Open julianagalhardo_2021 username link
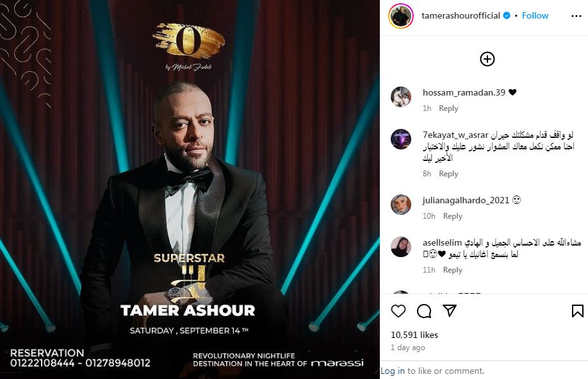 (x=466, y=201)
